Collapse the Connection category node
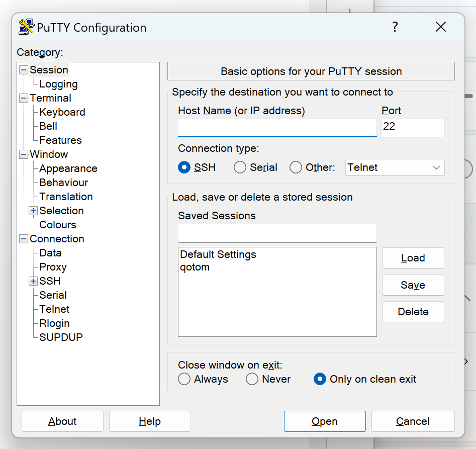The width and height of the screenshot is (476, 449). pyautogui.click(x=24, y=239)
